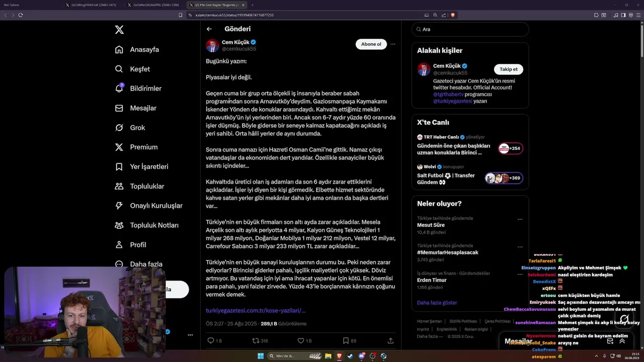Go to Anasayfa in the sidebar
Image resolution: width=644 pixels, height=362 pixels.
point(137,49)
